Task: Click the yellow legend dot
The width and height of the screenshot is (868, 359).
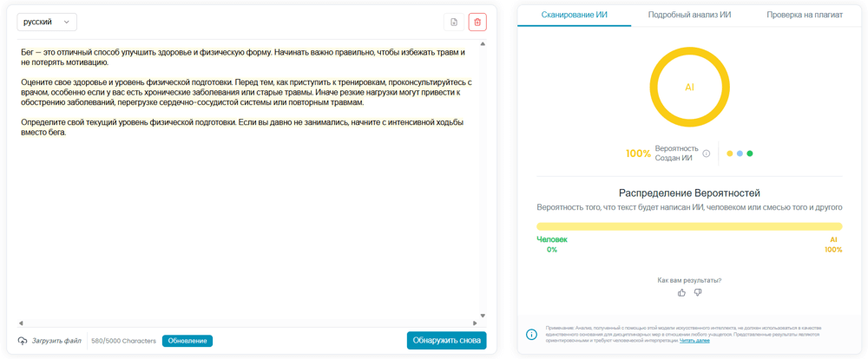Action: coord(730,153)
